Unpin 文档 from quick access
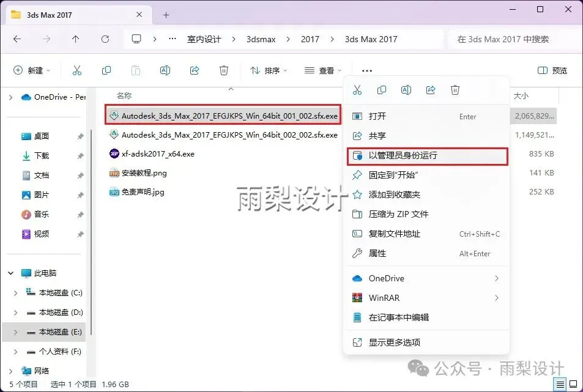 (80, 176)
